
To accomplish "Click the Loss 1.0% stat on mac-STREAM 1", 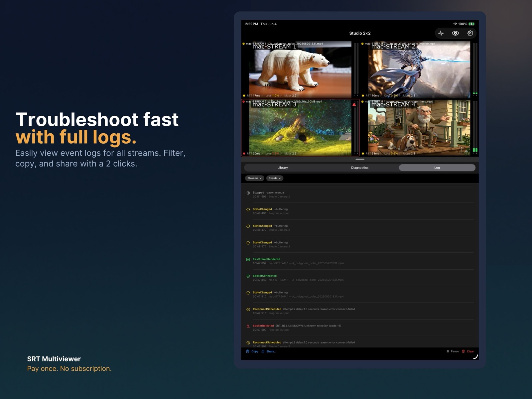I will pos(272,95).
